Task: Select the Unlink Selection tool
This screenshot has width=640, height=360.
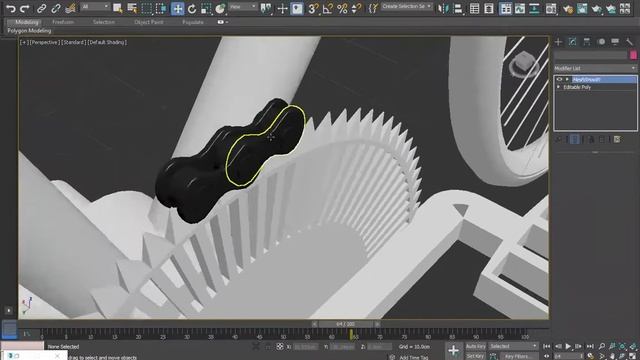Action: [x=56, y=8]
